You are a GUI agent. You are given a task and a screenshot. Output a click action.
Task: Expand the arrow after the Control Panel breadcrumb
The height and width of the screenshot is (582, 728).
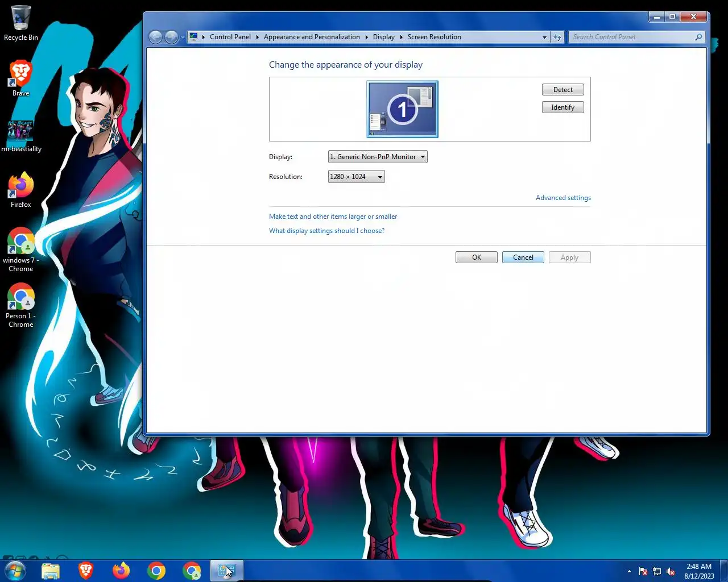[257, 37]
